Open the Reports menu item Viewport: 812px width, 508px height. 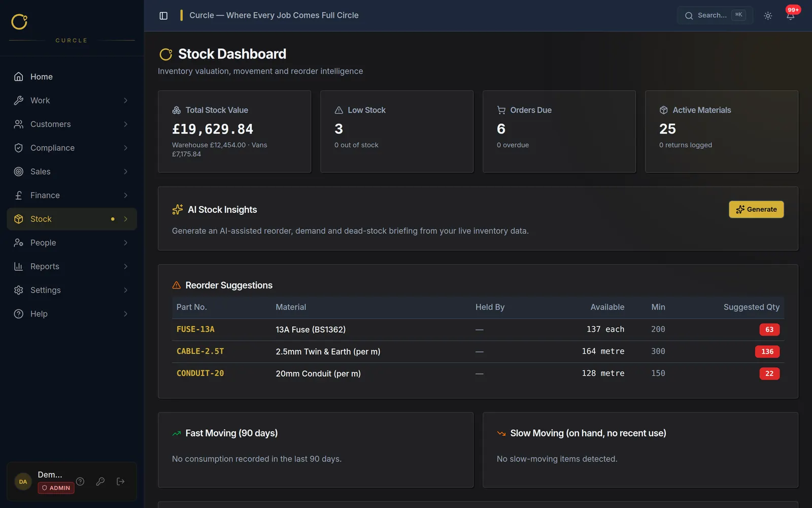click(72, 266)
